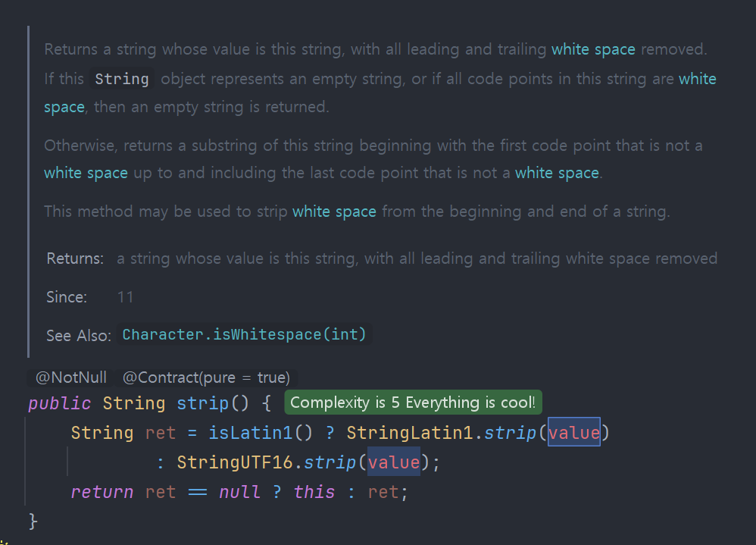
Task: Click the strip method name in declaration
Action: pyautogui.click(x=202, y=403)
